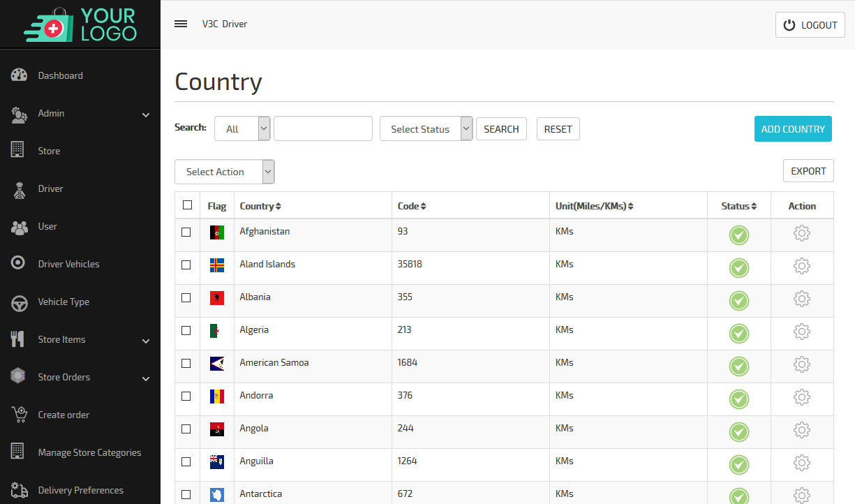Click the LOGOUT button

(x=810, y=25)
